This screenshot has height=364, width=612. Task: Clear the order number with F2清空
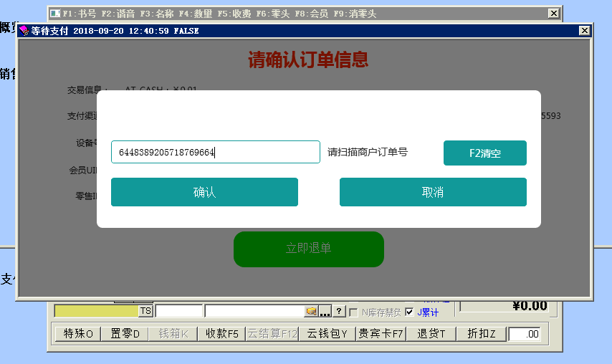tap(484, 153)
